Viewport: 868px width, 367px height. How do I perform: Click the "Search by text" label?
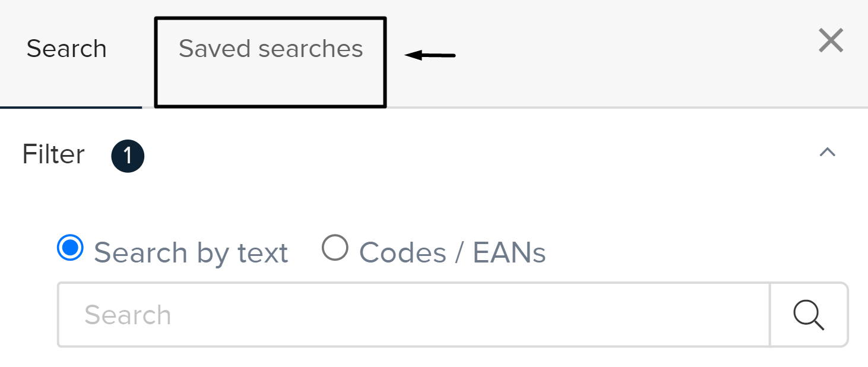191,253
